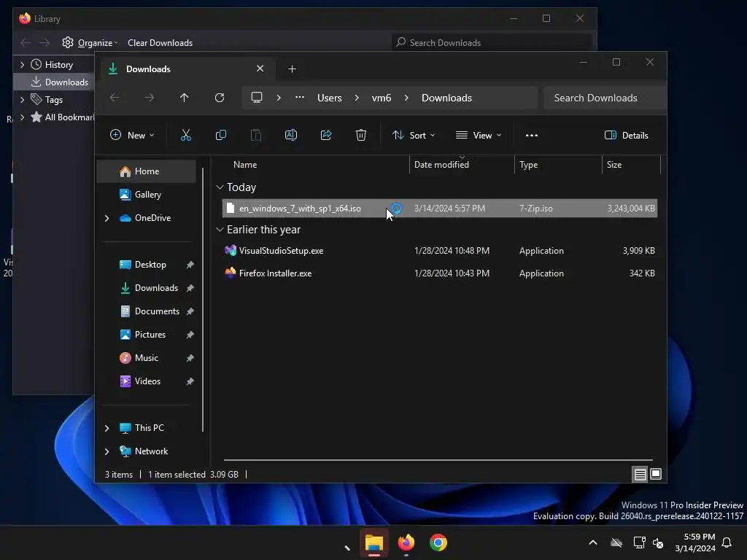Click the address bar ellipsis to show hidden path
747x560 pixels.
click(x=300, y=98)
